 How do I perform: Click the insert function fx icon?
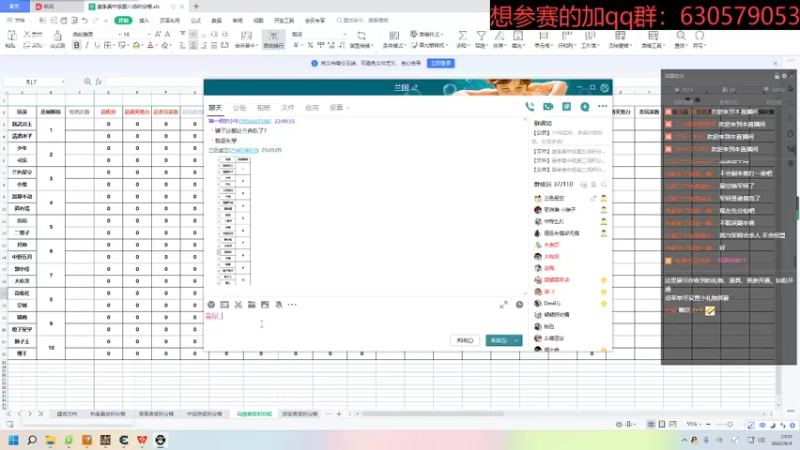(x=98, y=82)
